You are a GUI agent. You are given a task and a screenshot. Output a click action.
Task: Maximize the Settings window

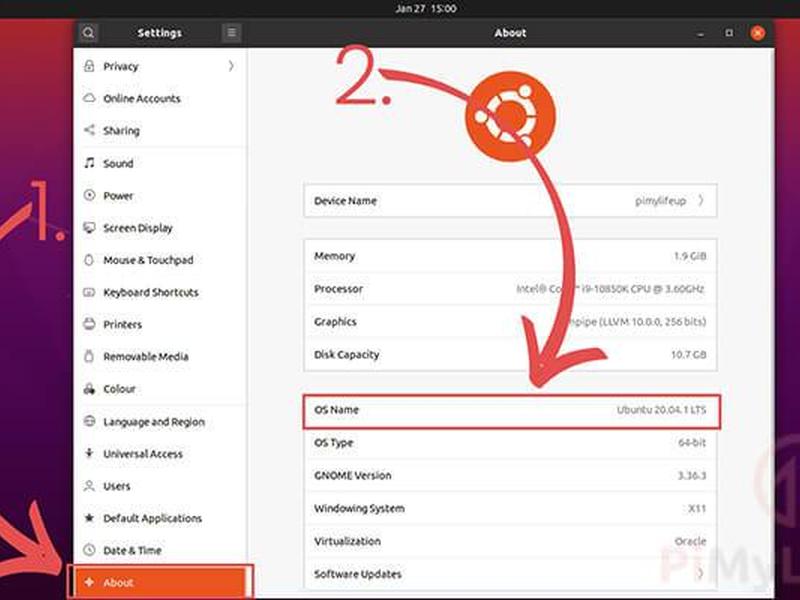[729, 33]
